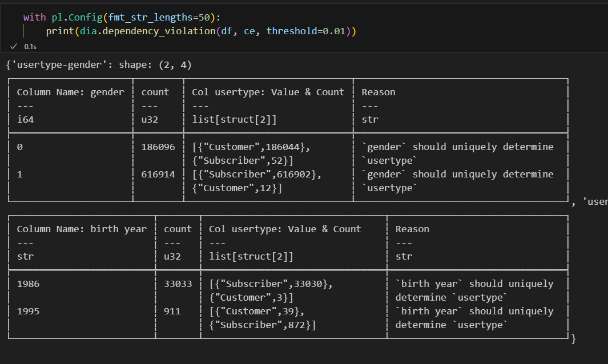Click the 'Reason' header in birth year table

coord(412,229)
